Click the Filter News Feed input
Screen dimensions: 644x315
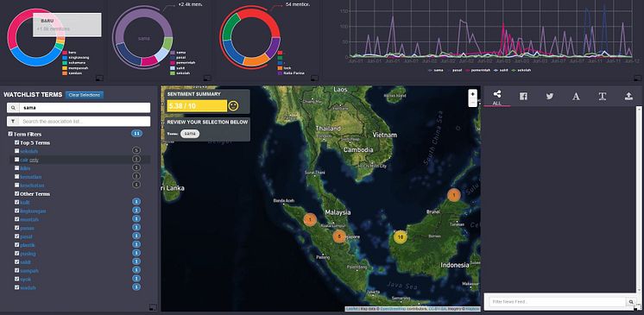click(x=558, y=302)
